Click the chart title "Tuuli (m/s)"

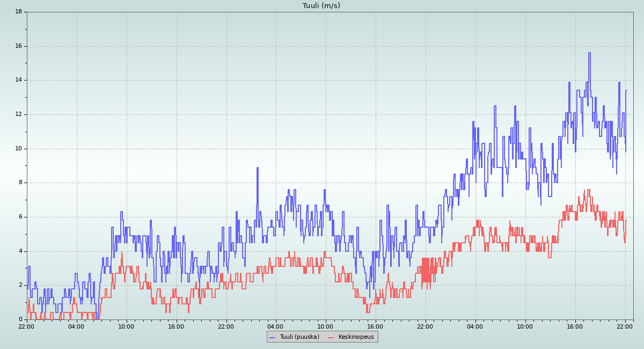coord(321,6)
